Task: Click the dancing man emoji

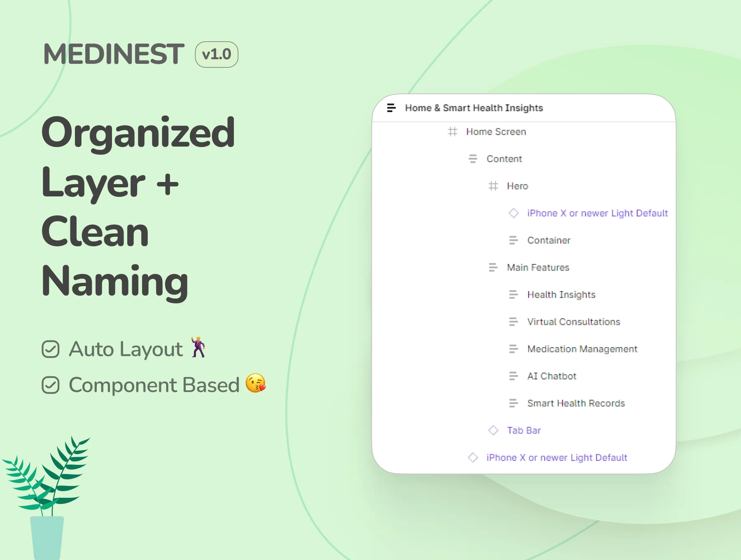Action: [x=198, y=347]
